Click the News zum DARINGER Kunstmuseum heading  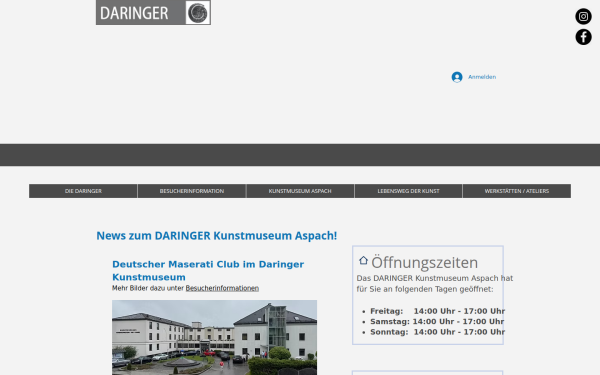[x=217, y=236]
